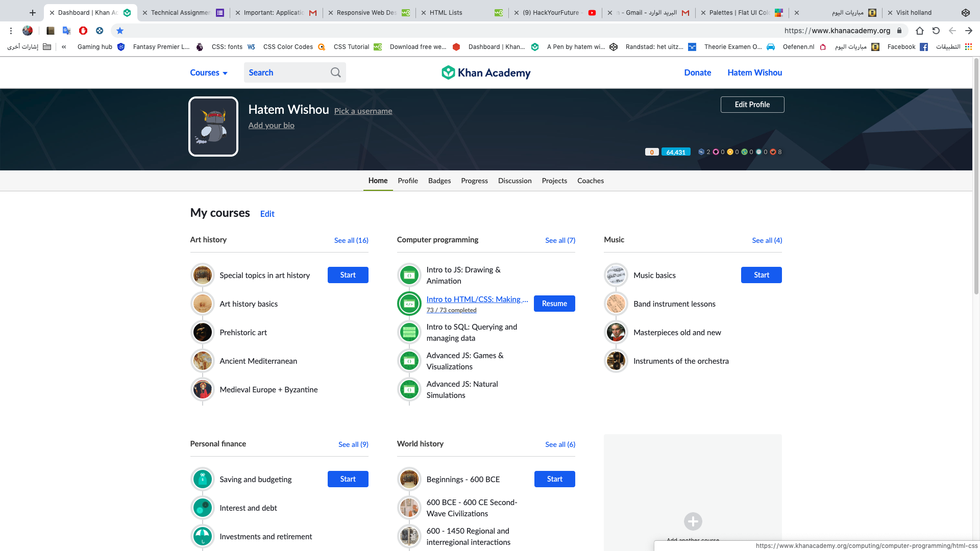980x551 pixels.
Task: Open the avatar picture of Hatem Wishou
Action: coord(213,127)
